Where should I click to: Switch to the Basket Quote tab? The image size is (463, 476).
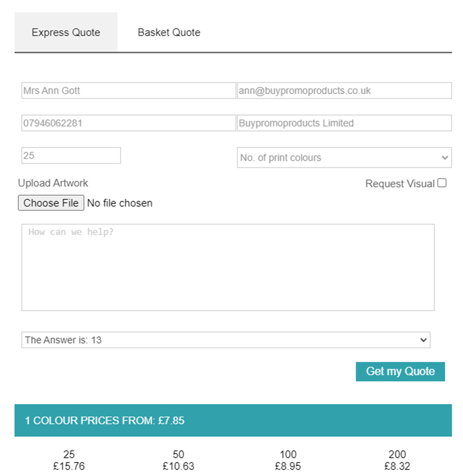[168, 32]
